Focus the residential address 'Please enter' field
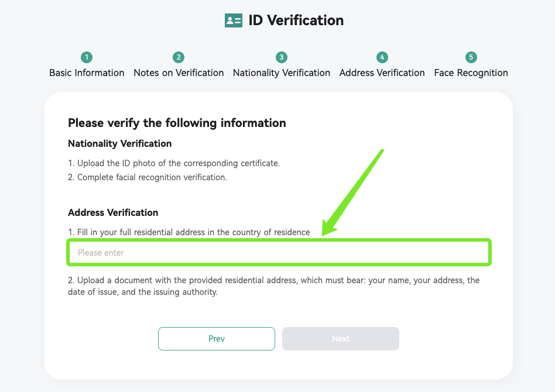This screenshot has width=555, height=392. pos(279,253)
